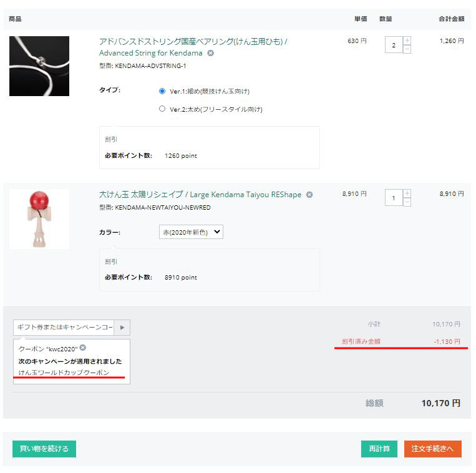
Task: Open the カラー dropdown for kendama
Action: 191,232
